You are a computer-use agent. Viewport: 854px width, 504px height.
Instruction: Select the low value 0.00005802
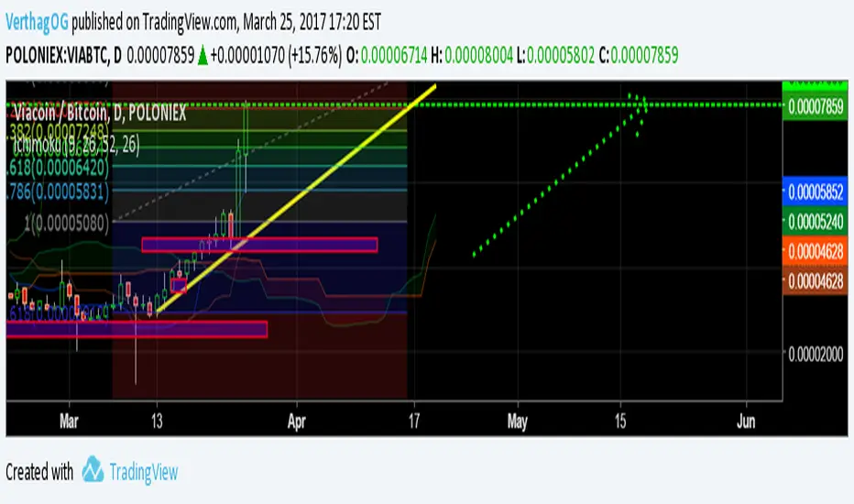(x=561, y=55)
